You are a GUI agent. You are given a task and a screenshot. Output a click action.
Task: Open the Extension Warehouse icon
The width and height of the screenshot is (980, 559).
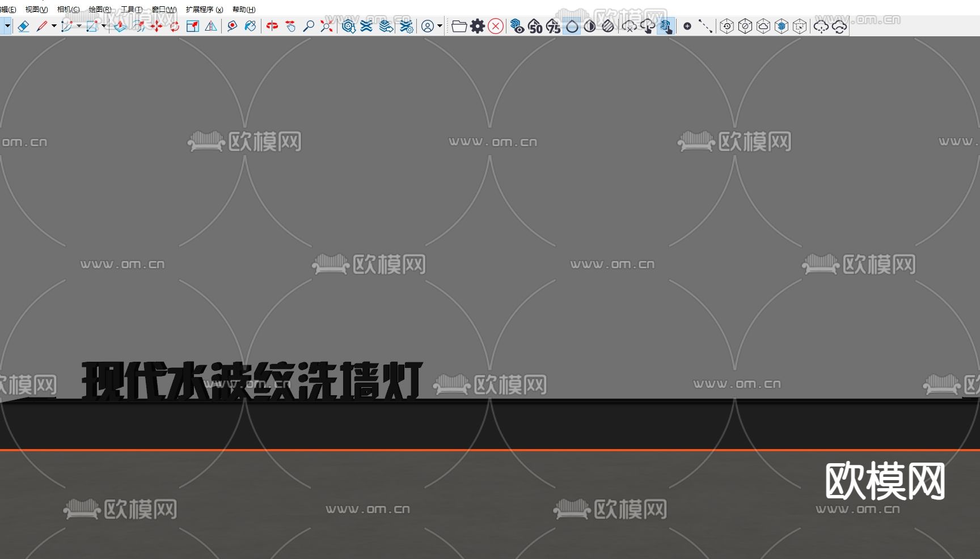click(367, 26)
